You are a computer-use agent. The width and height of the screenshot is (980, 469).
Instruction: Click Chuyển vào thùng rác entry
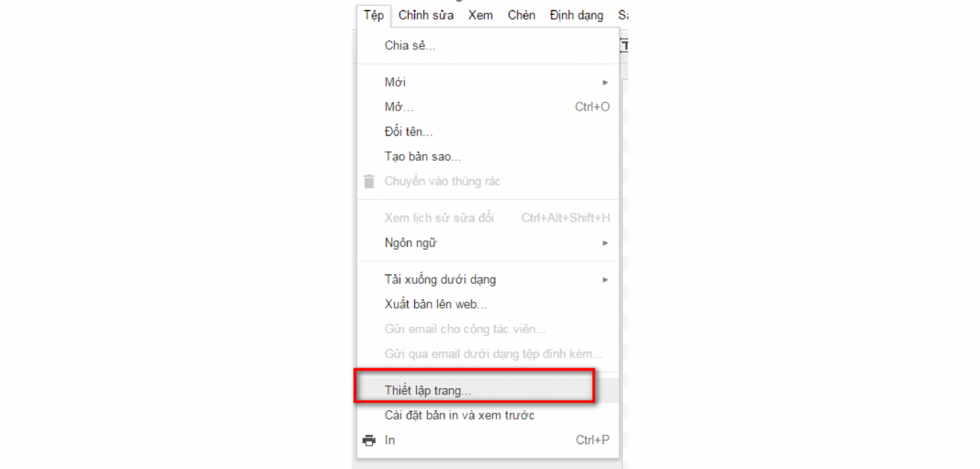(x=488, y=181)
